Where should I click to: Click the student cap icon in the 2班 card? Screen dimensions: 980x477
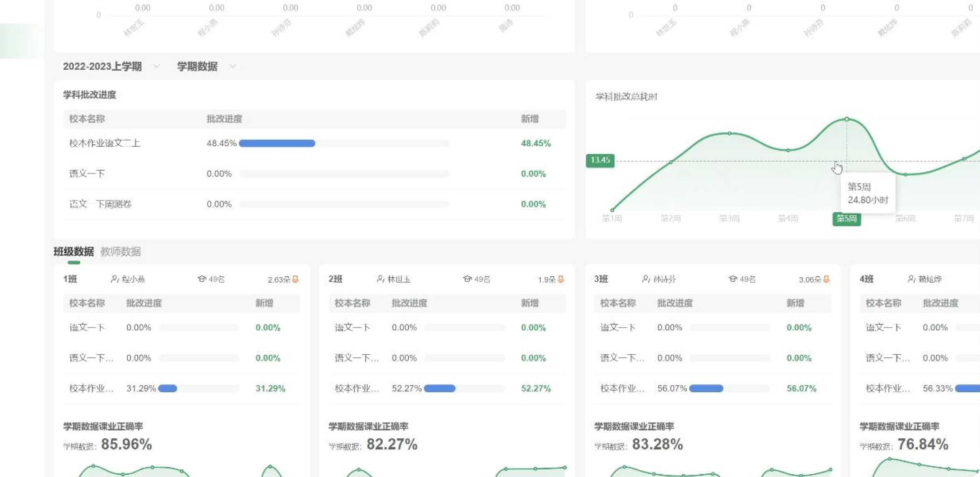[467, 279]
